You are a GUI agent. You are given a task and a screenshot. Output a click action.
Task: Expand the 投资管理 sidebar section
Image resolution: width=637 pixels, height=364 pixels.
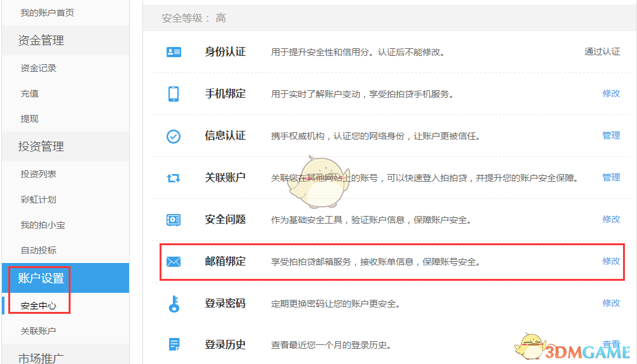(x=41, y=147)
